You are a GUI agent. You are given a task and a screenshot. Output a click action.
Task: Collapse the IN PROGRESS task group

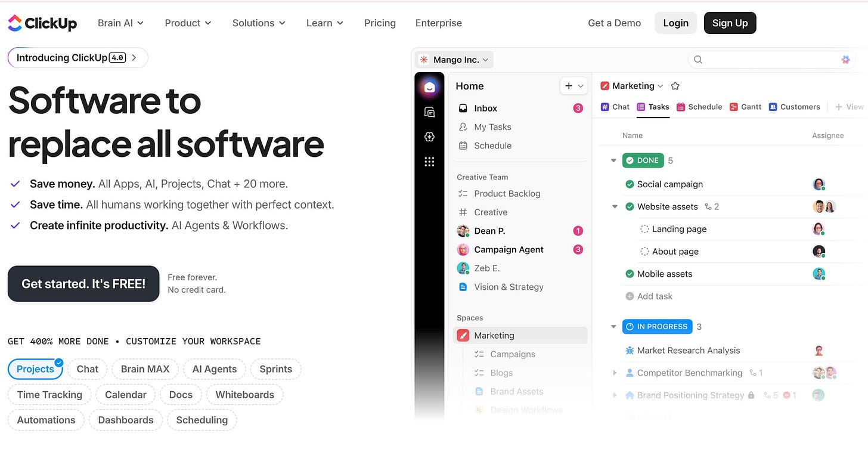coord(613,327)
